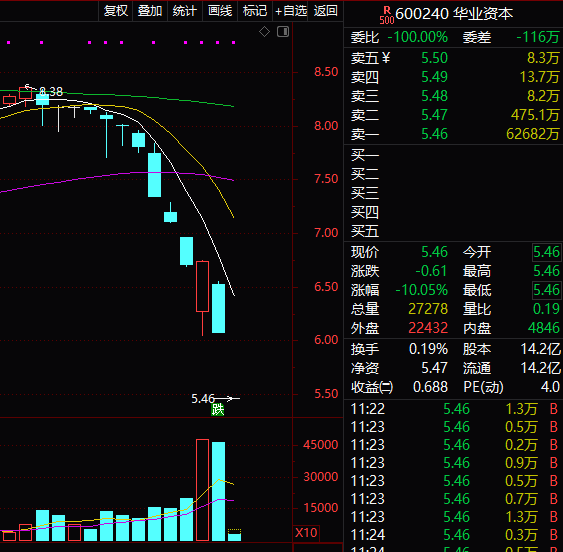Screen dimensions: 563x552
Task: Add stock via +自选 button
Action: (290, 11)
